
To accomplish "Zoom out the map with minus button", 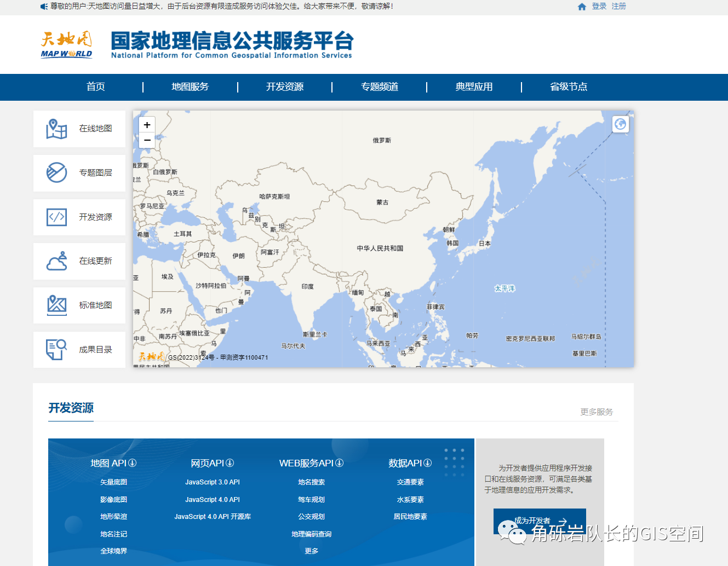I will click(147, 140).
